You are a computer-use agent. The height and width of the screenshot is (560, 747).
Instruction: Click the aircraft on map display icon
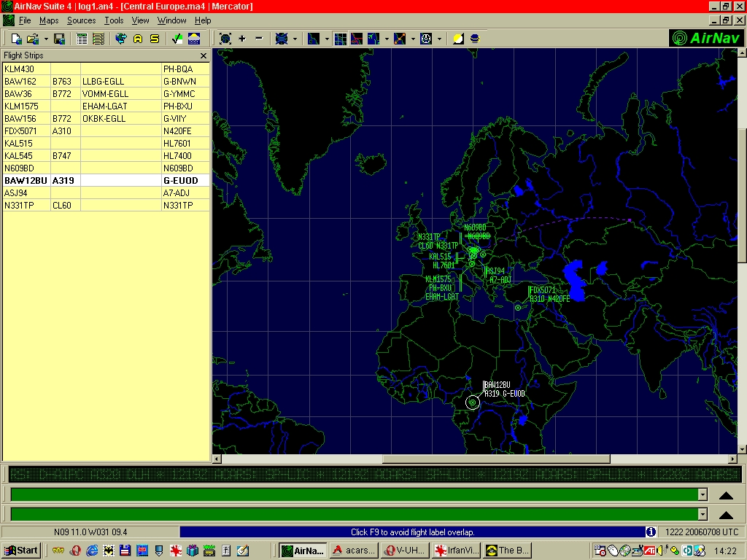(x=373, y=39)
